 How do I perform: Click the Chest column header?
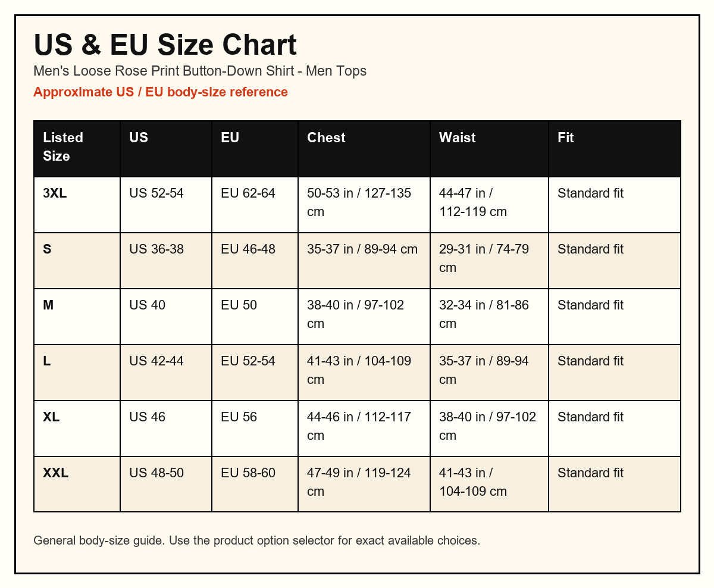click(364, 149)
